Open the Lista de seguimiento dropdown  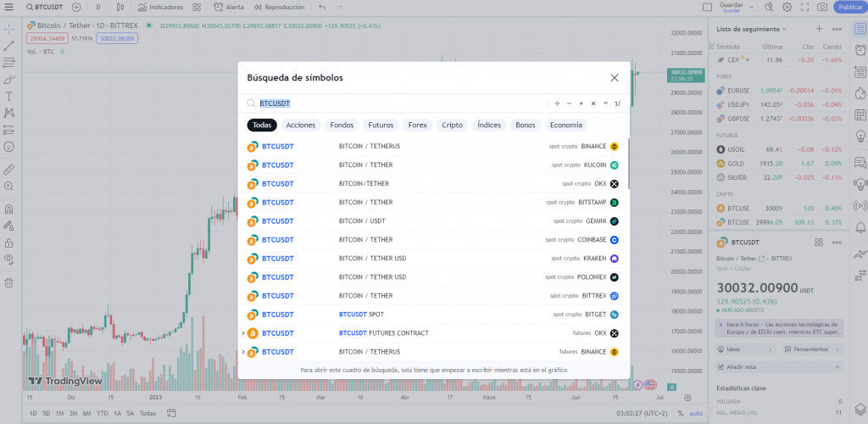[751, 29]
